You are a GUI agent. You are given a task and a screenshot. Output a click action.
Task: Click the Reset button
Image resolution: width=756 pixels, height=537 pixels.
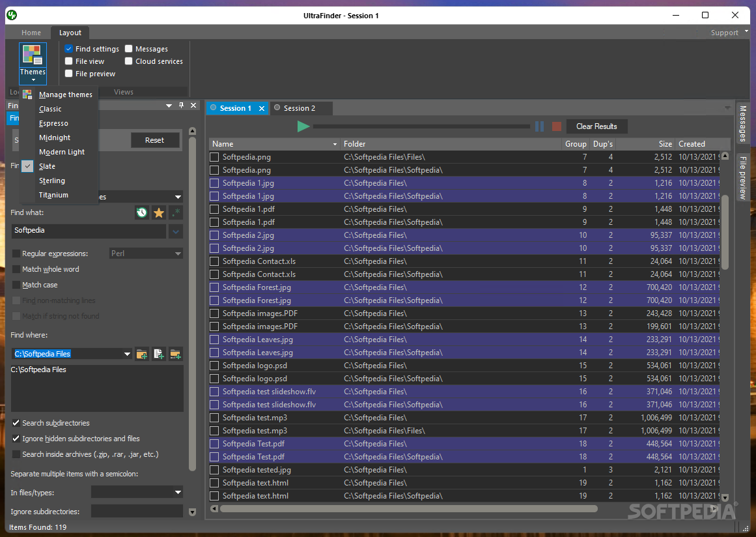click(155, 140)
